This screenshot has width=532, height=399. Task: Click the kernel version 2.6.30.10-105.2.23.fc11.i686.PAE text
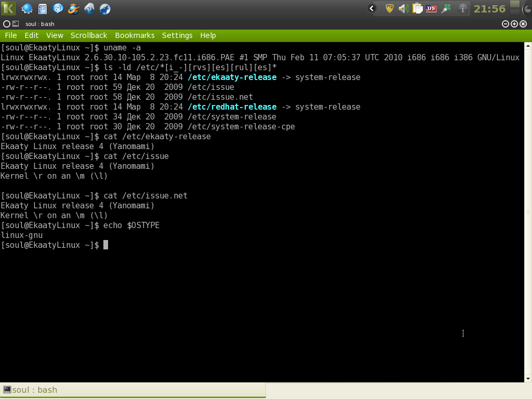(159, 57)
